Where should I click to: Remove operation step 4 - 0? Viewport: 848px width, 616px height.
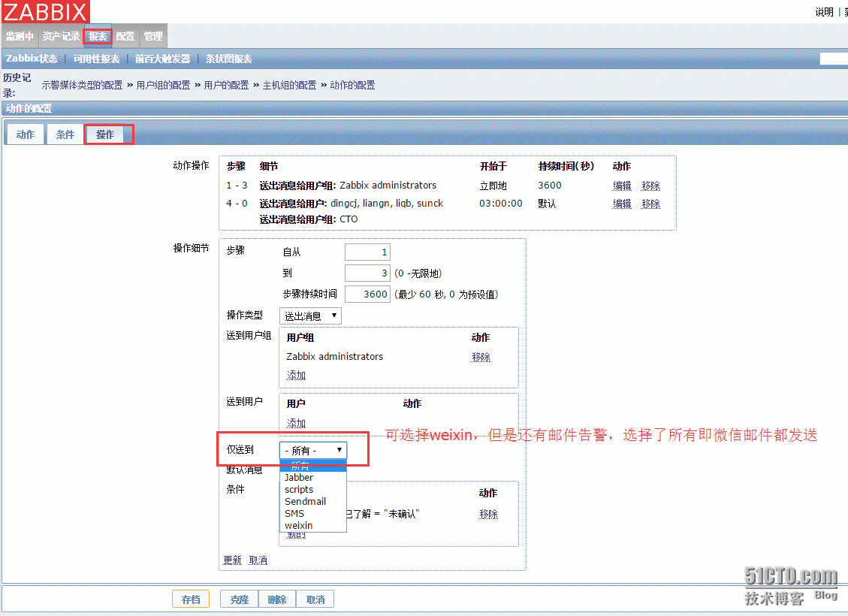650,204
